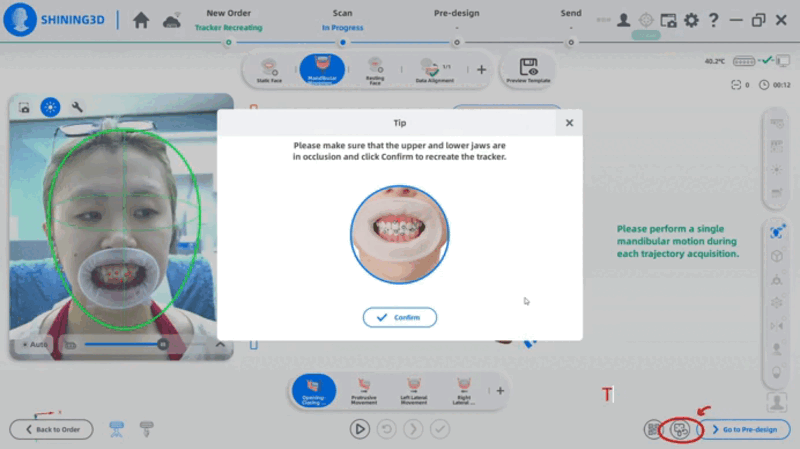Go back to the order
800x449 pixels.
(x=52, y=430)
